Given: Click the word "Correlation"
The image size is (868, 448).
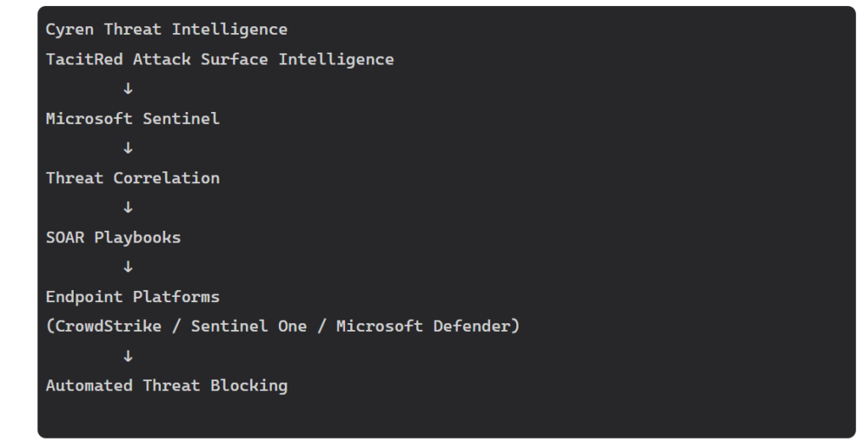Looking at the screenshot, I should (x=166, y=178).
